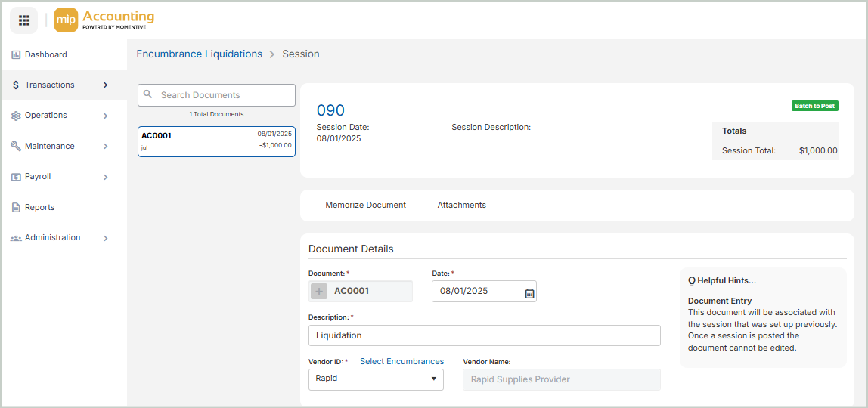Click the Description field containing Liquidation
Image resolution: width=868 pixels, height=408 pixels.
484,335
